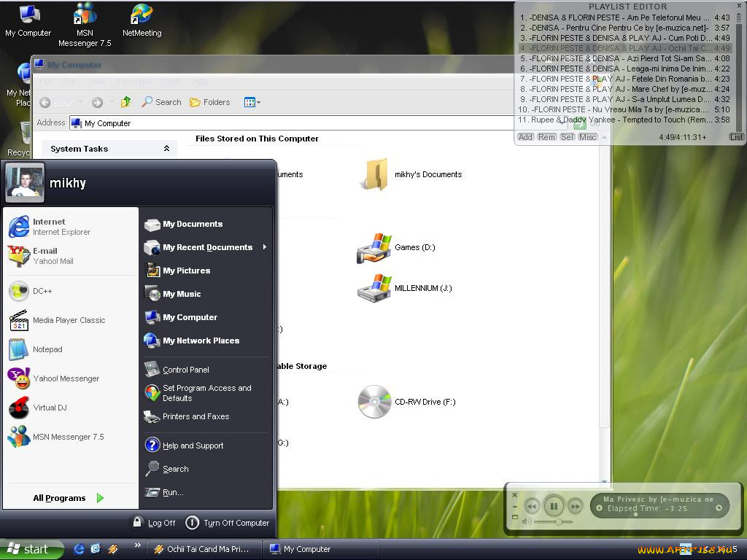Click the volume slider in the Winamp player
The height and width of the screenshot is (560, 747).
coord(553,522)
